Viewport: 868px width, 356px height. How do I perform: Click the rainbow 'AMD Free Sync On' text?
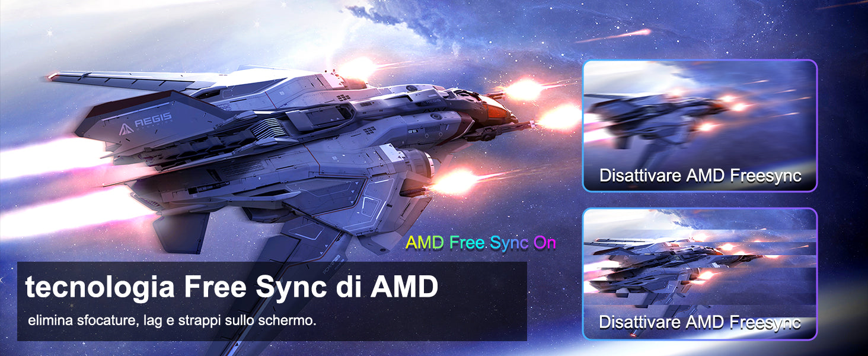[481, 243]
